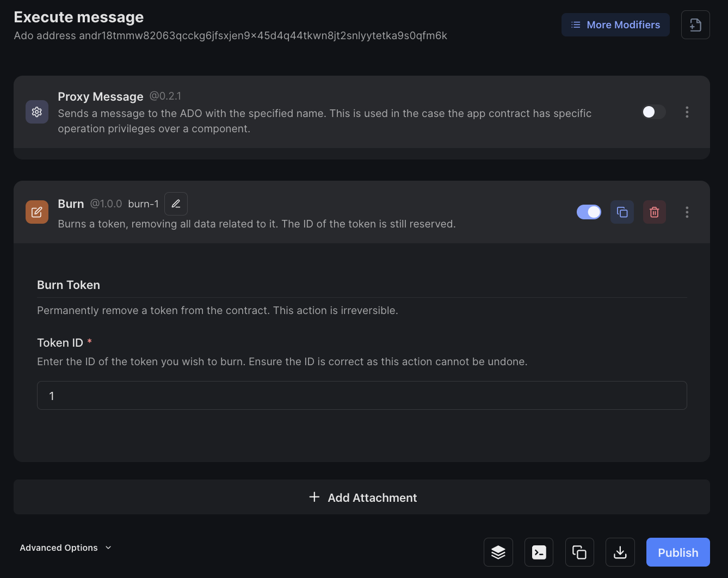The width and height of the screenshot is (728, 578).
Task: Click the Proxy Message gear icon
Action: 37,112
